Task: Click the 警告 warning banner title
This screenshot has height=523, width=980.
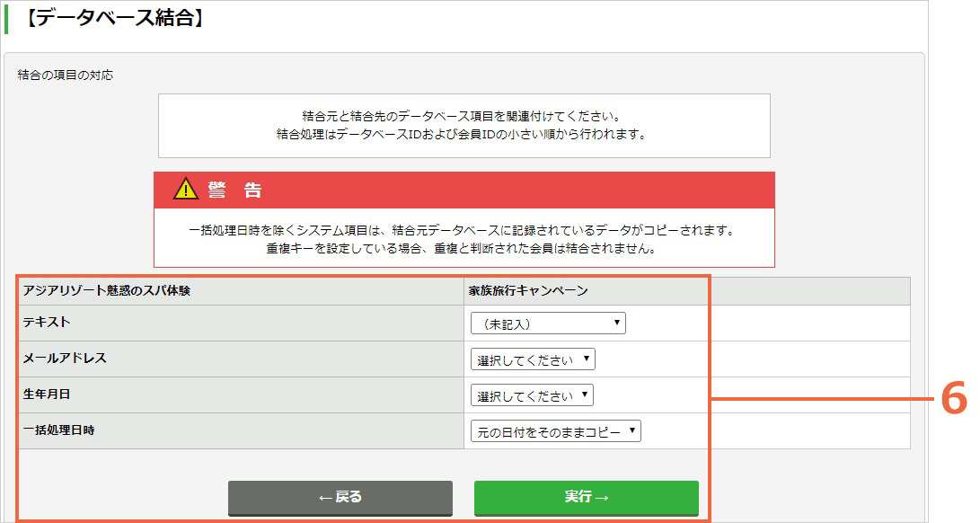Action: (x=235, y=190)
